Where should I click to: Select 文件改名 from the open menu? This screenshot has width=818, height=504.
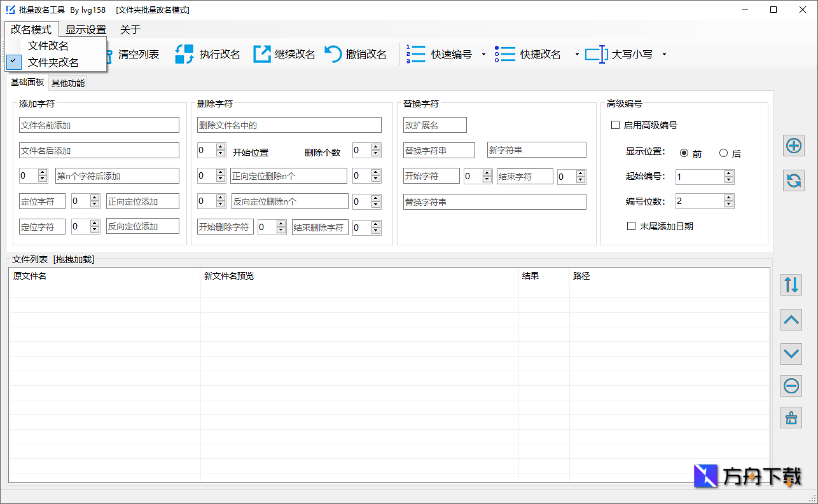click(49, 46)
